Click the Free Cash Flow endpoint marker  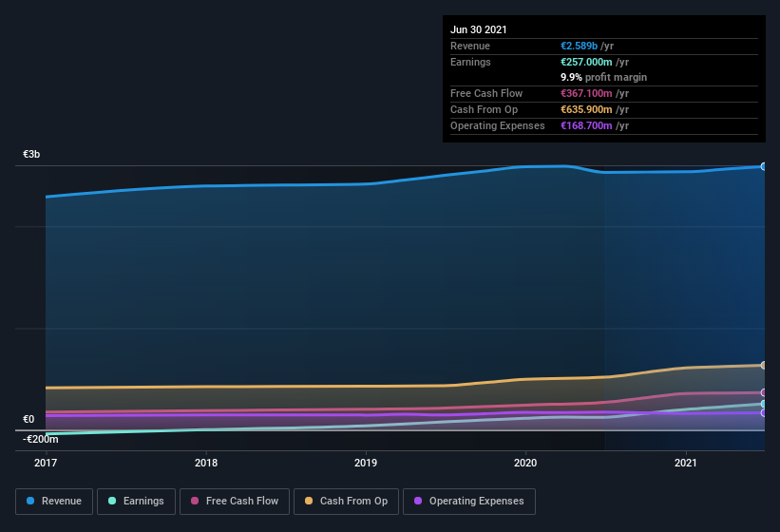tap(764, 392)
